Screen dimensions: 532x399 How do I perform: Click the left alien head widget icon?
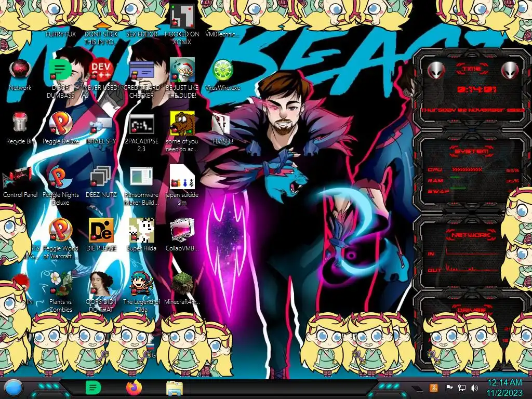point(436,71)
